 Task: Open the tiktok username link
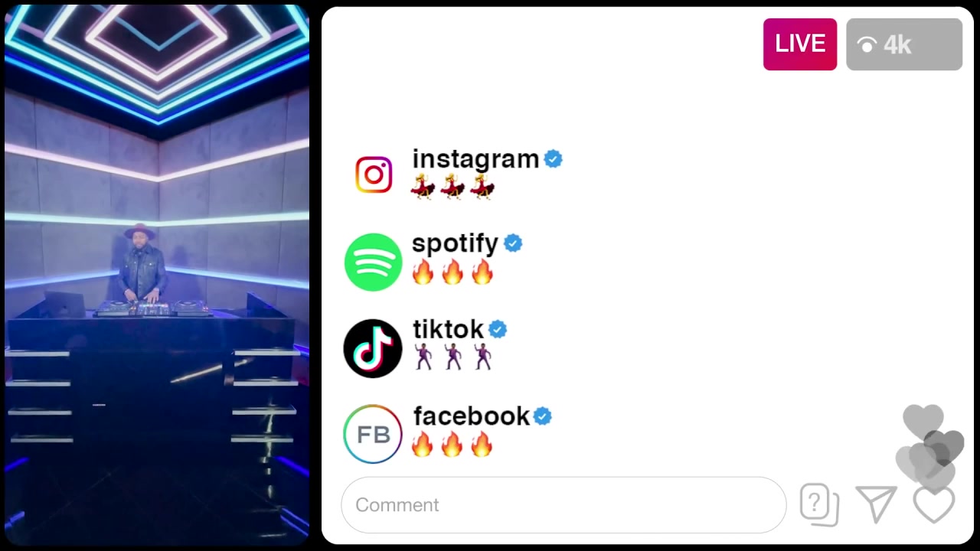448,329
